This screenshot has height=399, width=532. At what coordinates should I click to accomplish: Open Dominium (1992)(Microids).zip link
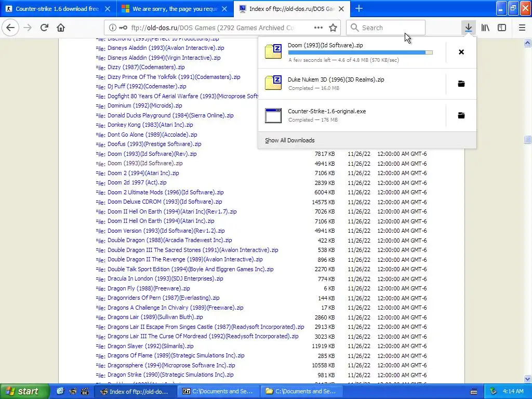[145, 105]
